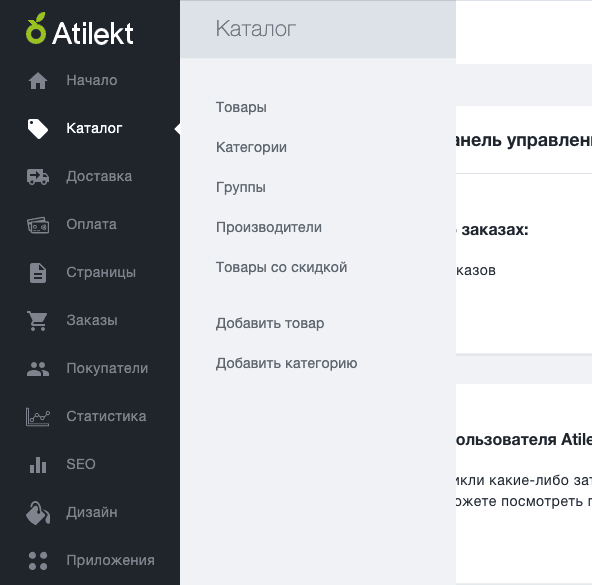Open the Группы submenu entry
The width and height of the screenshot is (592, 585).
(x=240, y=187)
